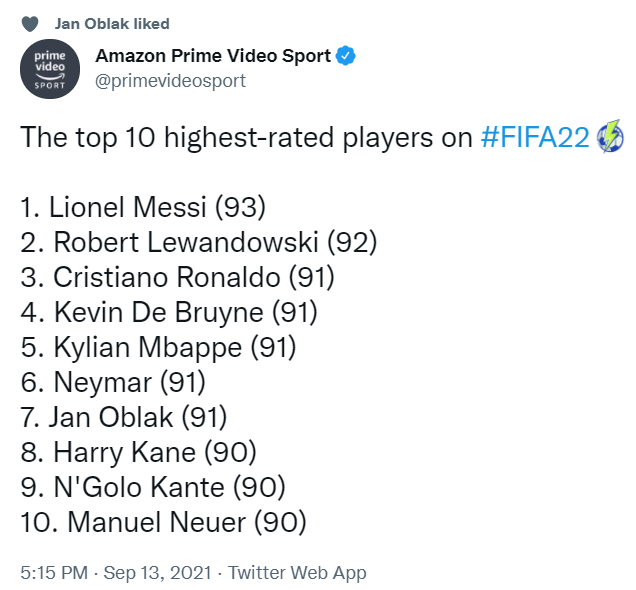636x590 pixels.
Task: Open the #FIFA22 hashtag
Action: point(535,137)
